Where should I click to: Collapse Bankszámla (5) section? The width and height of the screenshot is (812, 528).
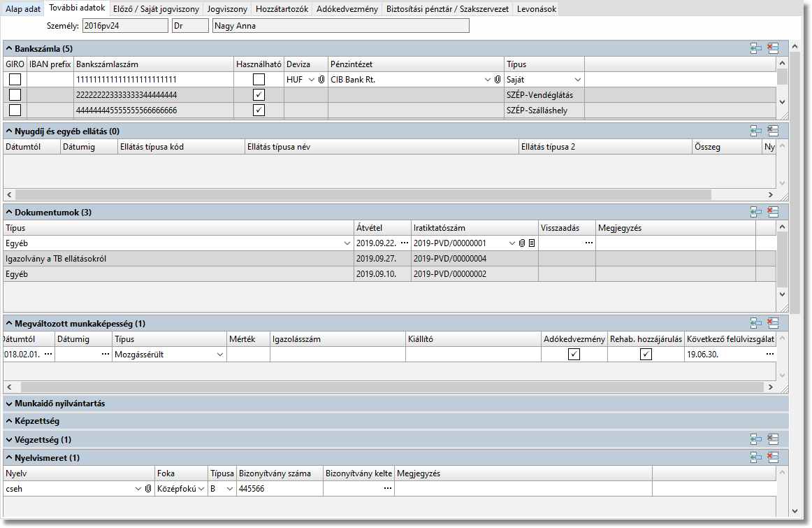(x=9, y=49)
